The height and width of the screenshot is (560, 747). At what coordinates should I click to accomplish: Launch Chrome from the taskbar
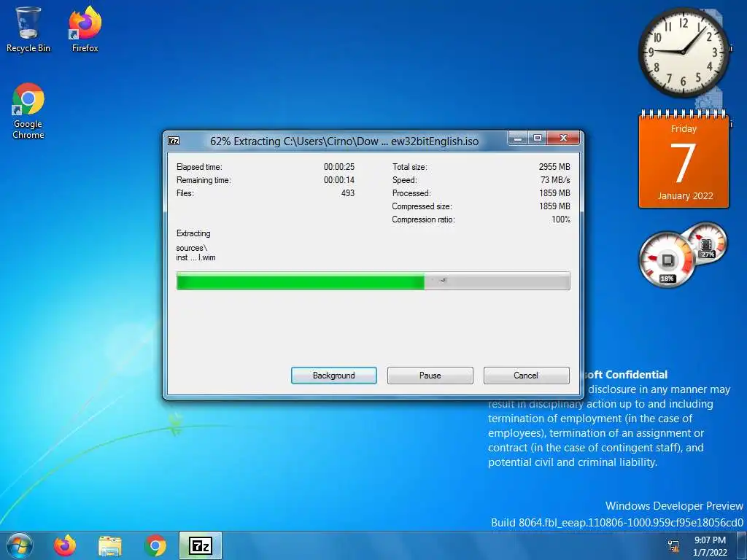coord(155,545)
